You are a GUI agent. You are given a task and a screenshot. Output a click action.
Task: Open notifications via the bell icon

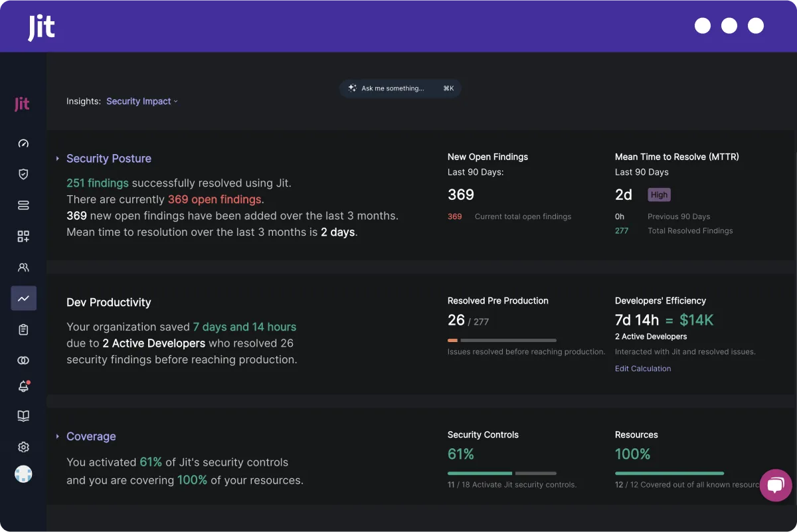[23, 387]
